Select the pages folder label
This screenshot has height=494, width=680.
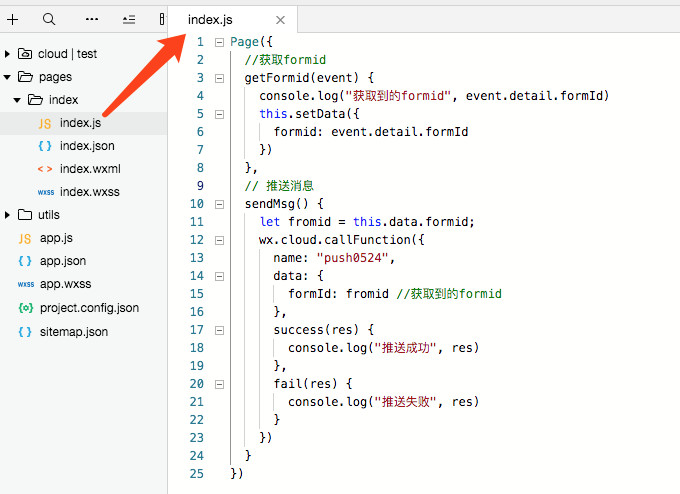tap(56, 77)
